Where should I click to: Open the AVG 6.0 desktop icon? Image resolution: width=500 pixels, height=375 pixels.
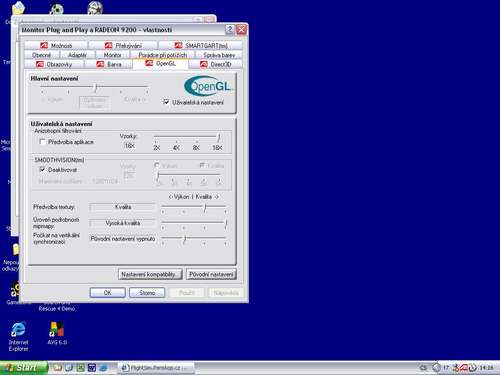pyautogui.click(x=57, y=333)
